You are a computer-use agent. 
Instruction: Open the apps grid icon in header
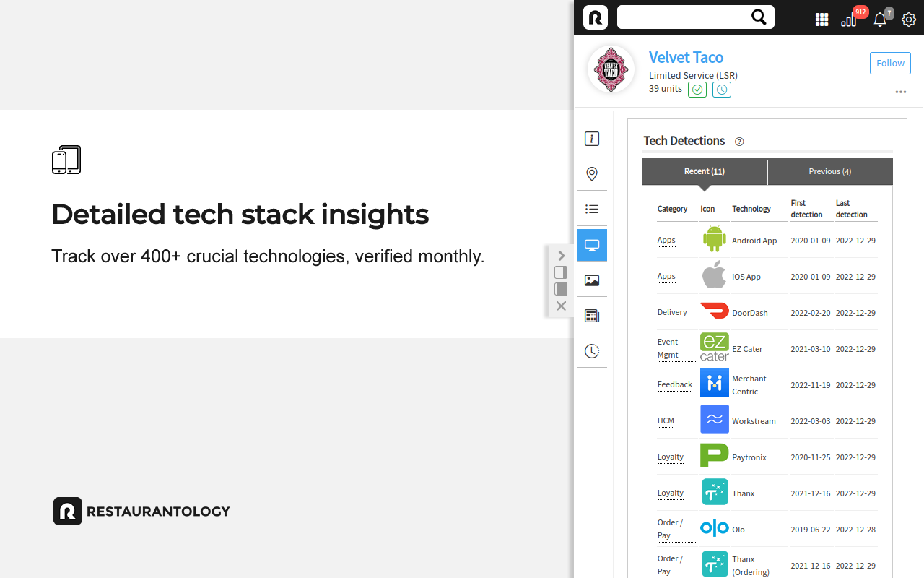(821, 20)
